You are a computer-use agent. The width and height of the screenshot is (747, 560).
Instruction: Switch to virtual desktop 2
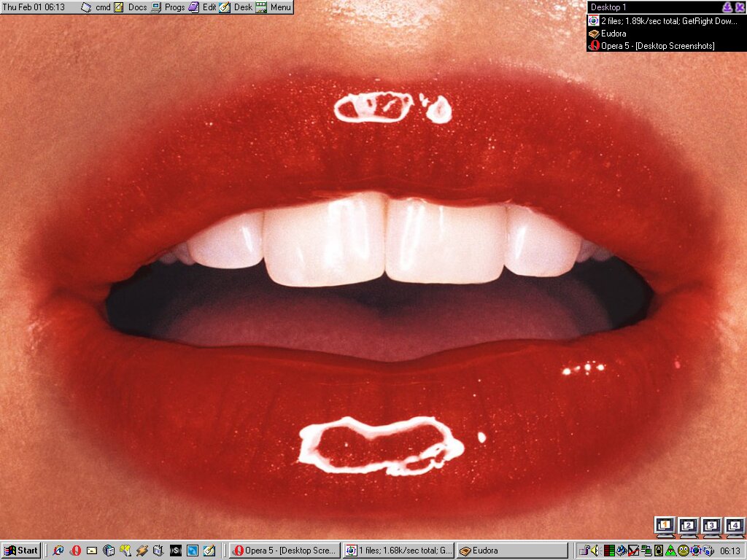tap(688, 526)
